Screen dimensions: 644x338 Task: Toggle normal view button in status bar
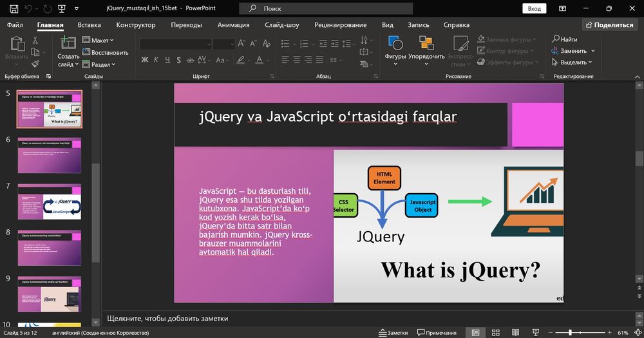point(476,333)
